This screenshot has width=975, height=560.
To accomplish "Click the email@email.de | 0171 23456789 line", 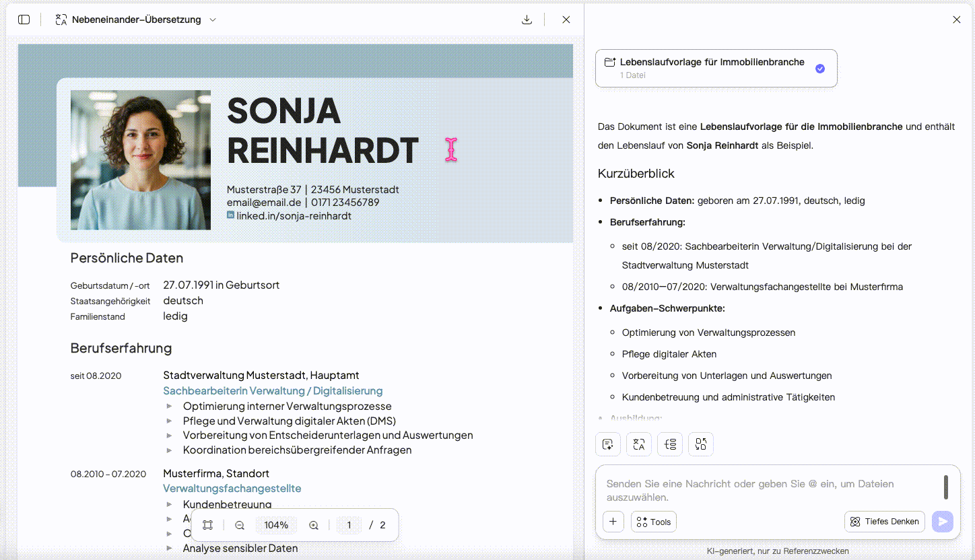I will pyautogui.click(x=303, y=203).
